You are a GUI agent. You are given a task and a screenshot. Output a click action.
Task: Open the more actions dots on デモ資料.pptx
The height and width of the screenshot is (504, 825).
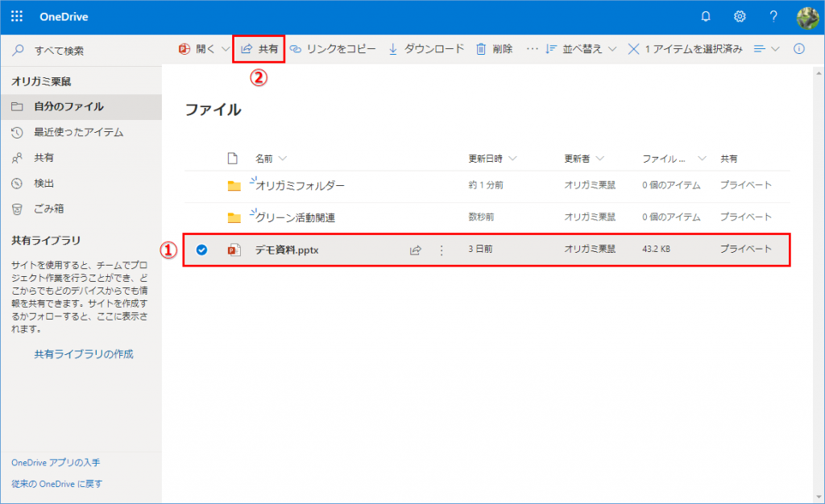click(x=442, y=250)
